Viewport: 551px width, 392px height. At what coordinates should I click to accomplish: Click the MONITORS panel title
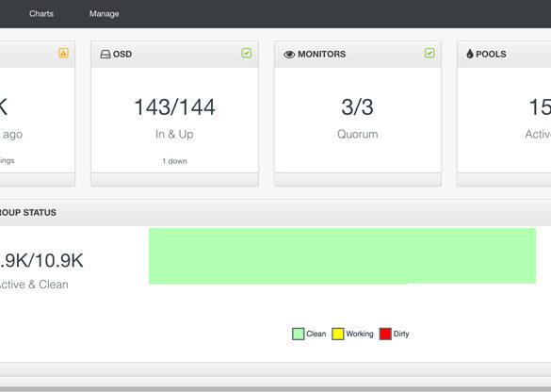tap(321, 54)
